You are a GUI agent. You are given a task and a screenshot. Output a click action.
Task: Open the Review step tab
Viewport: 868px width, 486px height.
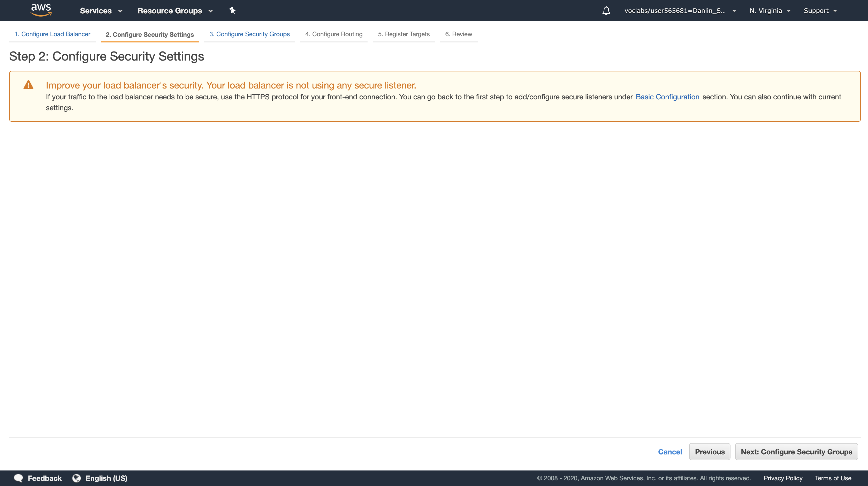[x=458, y=34]
